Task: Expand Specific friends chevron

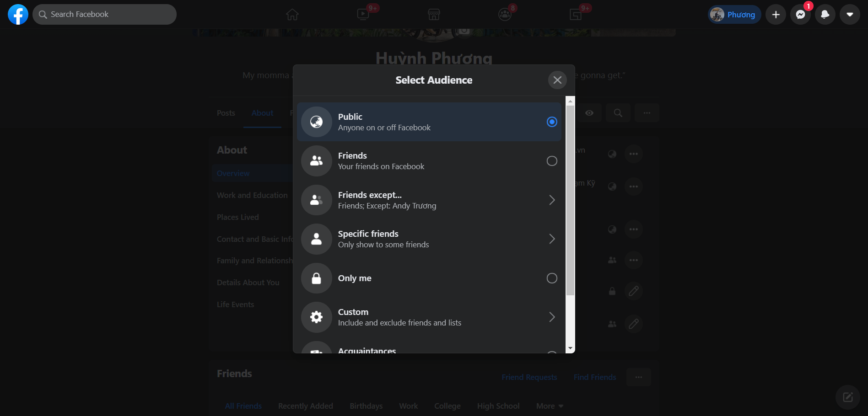Action: (x=552, y=239)
